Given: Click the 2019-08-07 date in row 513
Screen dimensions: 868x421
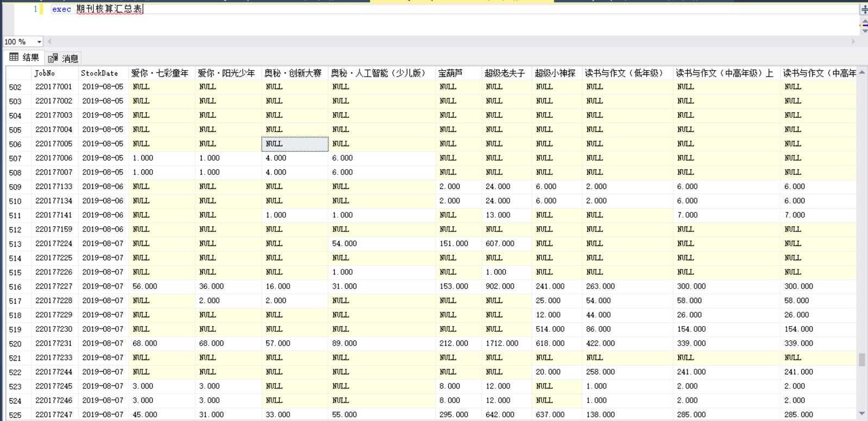Looking at the screenshot, I should pos(103,243).
